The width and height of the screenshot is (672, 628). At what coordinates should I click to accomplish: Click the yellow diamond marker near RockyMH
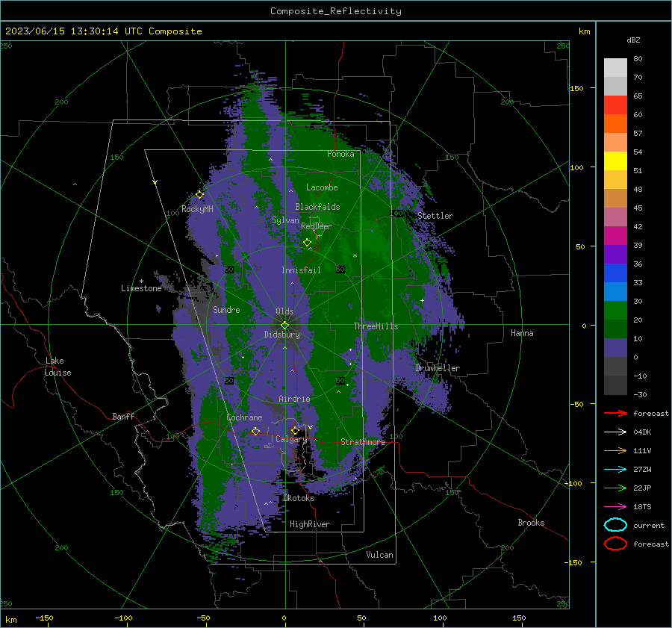pos(199,195)
